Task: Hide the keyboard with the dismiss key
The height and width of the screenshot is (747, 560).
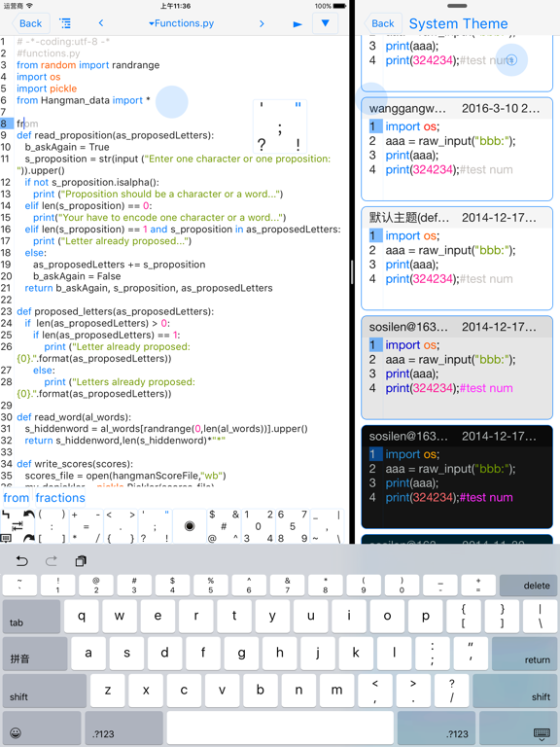Action: (518, 729)
